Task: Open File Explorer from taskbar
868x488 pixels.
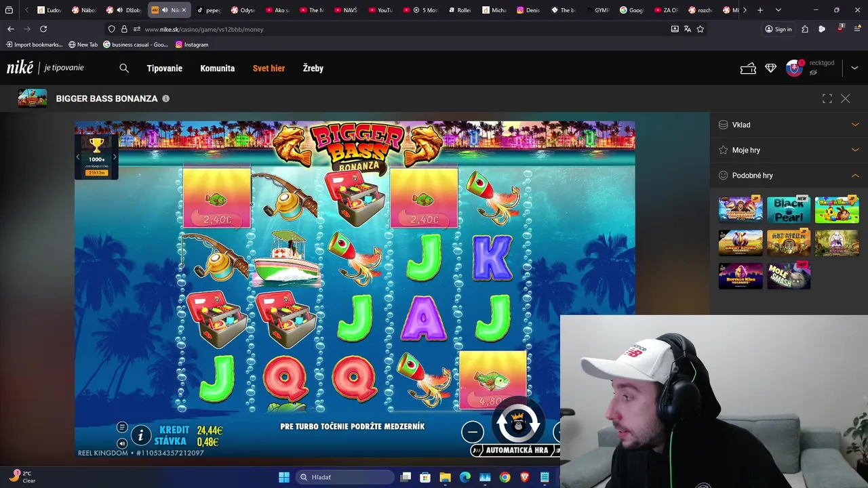Action: point(445,477)
